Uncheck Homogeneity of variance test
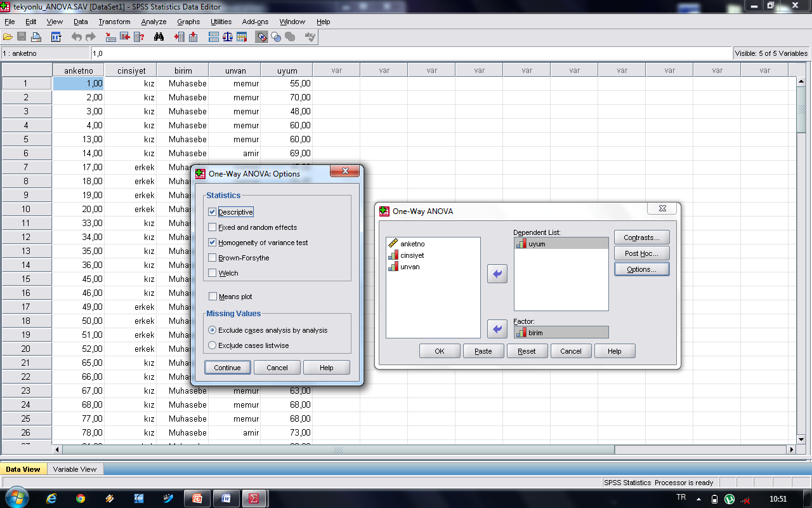Viewport: 812px width, 508px height. click(213, 243)
